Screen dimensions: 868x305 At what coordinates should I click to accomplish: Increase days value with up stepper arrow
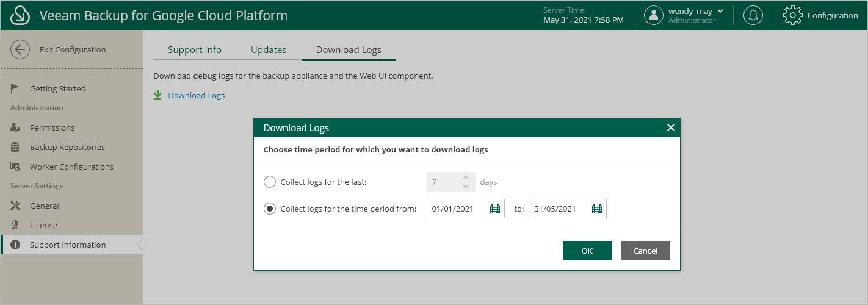tap(465, 178)
